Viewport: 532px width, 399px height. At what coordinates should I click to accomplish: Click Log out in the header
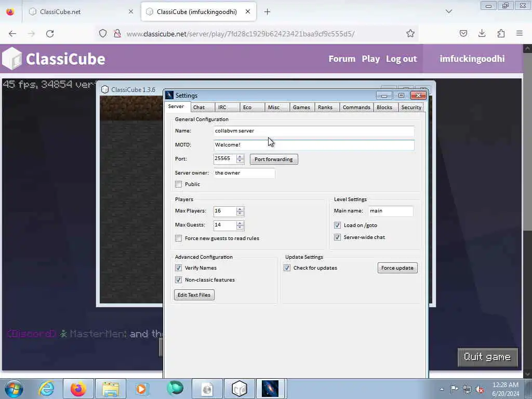point(402,59)
